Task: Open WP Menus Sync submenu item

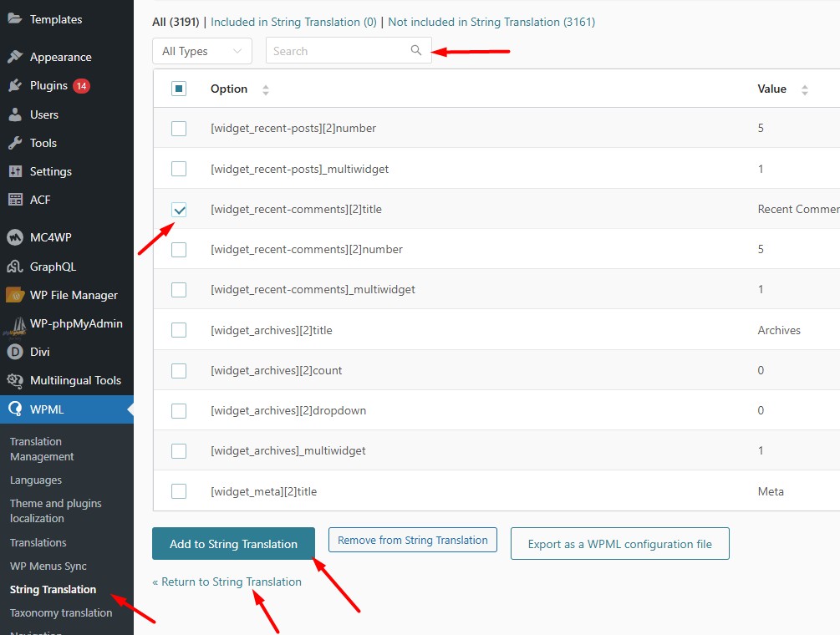Action: (48, 566)
